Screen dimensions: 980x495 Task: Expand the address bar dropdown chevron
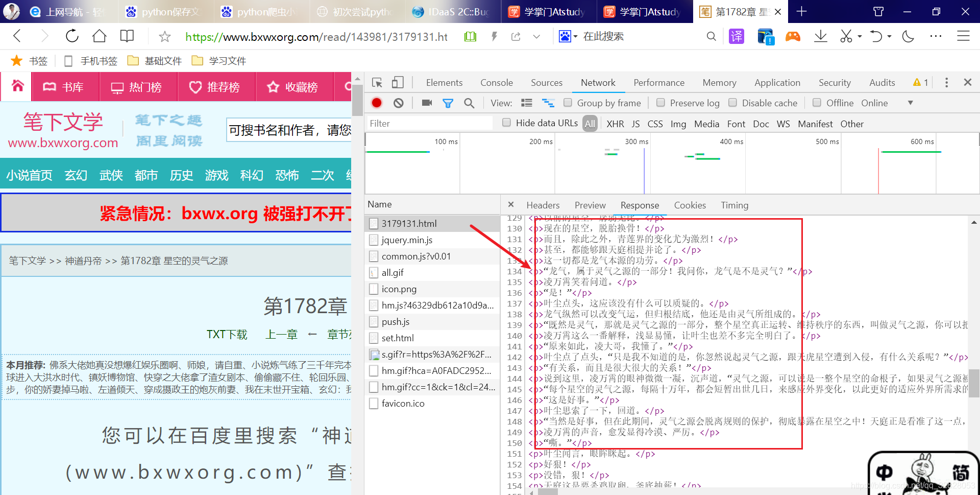[x=536, y=36]
